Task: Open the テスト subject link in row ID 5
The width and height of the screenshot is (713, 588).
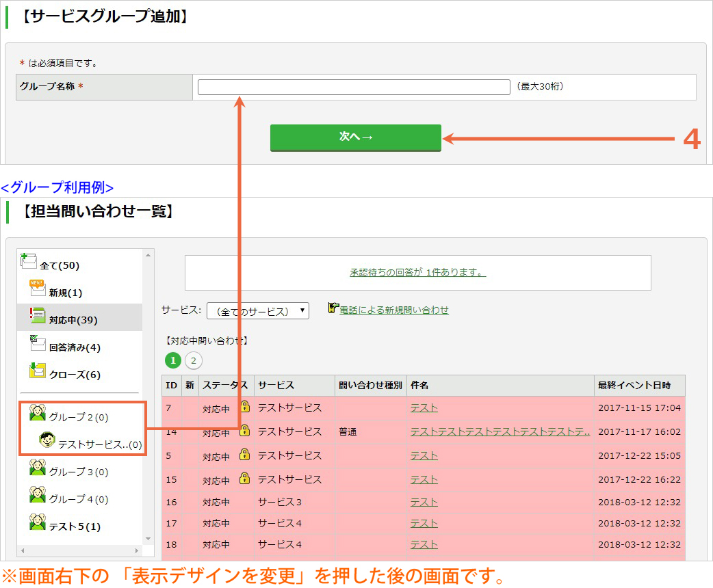Action: (x=424, y=456)
